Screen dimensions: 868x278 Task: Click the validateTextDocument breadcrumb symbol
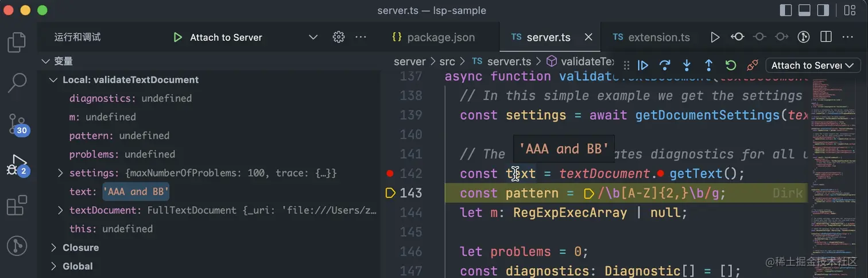pos(581,61)
